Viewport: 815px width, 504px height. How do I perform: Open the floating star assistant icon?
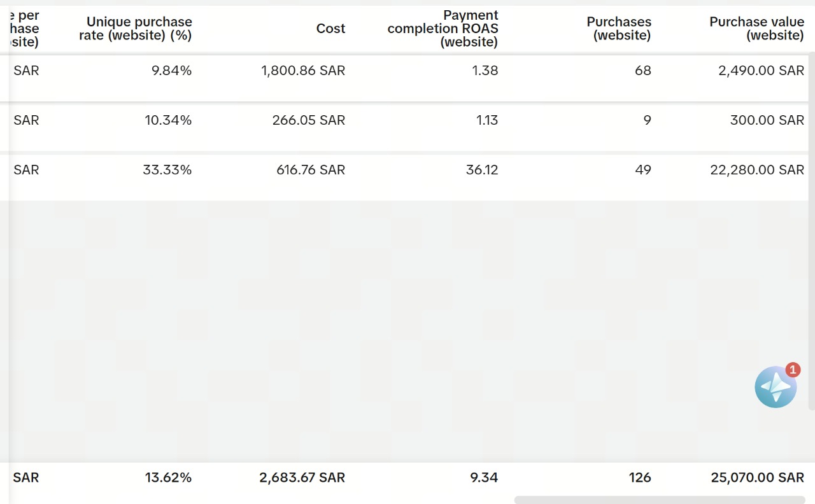(775, 387)
